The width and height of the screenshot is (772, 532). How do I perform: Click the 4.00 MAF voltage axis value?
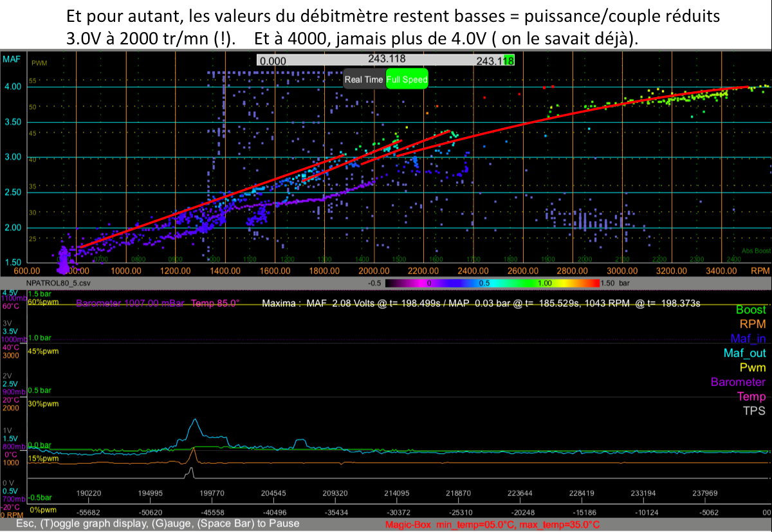tap(13, 87)
